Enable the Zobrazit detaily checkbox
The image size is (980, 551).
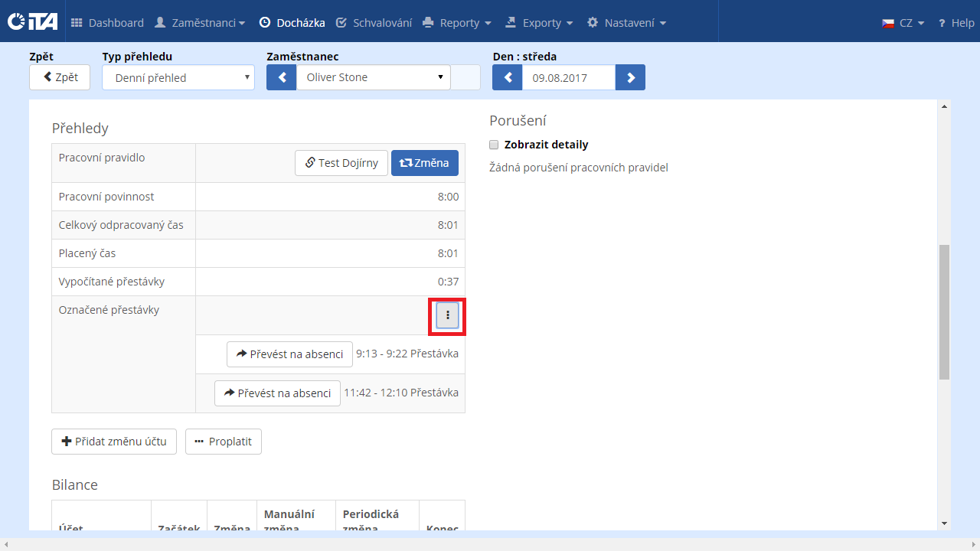pyautogui.click(x=494, y=145)
